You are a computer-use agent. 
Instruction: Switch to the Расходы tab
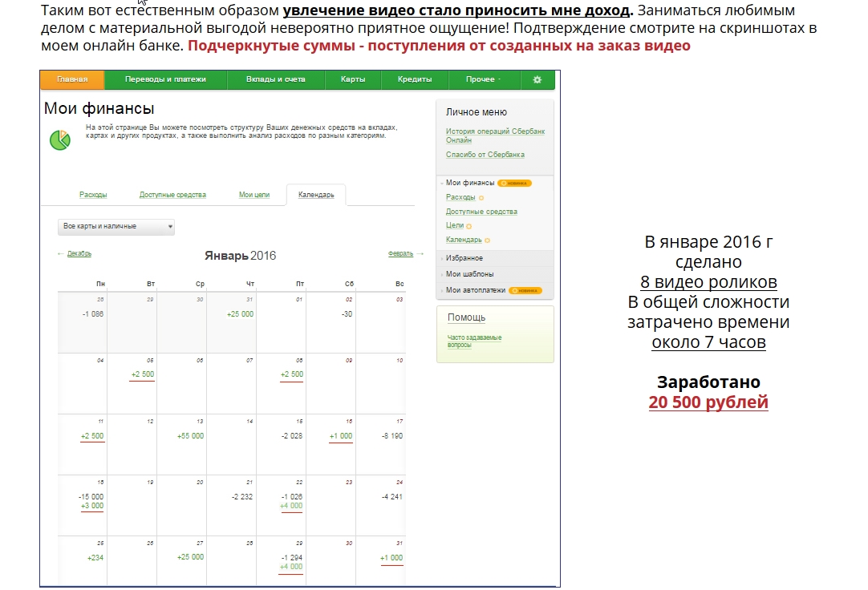click(x=93, y=195)
